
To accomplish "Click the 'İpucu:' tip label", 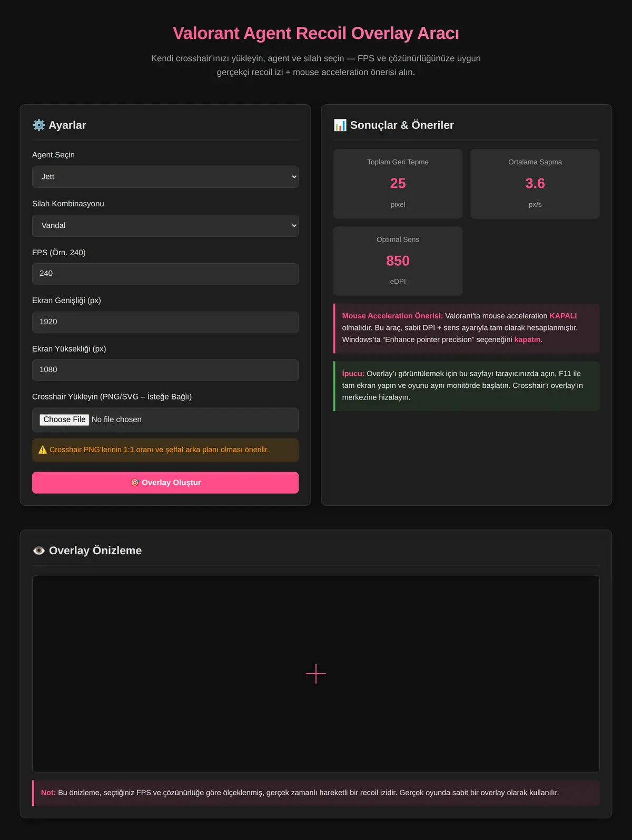I will (x=353, y=374).
